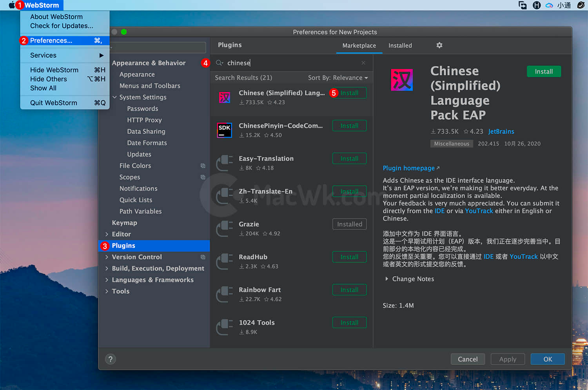Expand the Tools settings node
588x390 pixels.
point(107,291)
